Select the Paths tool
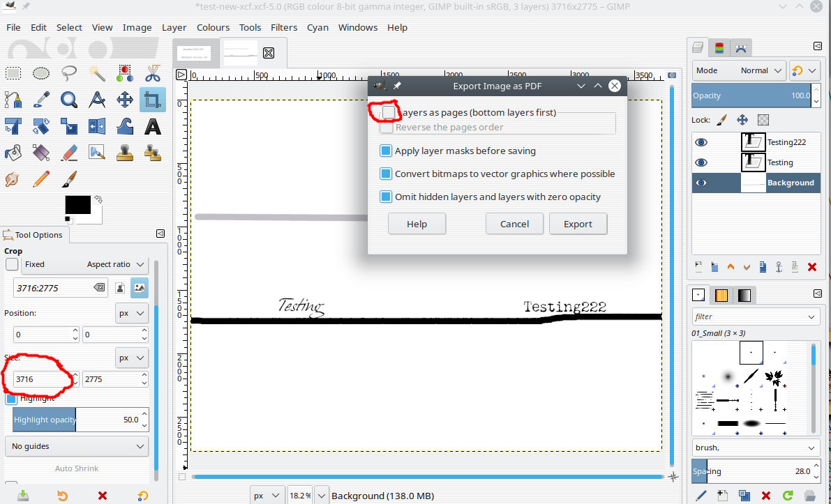 coord(13,100)
